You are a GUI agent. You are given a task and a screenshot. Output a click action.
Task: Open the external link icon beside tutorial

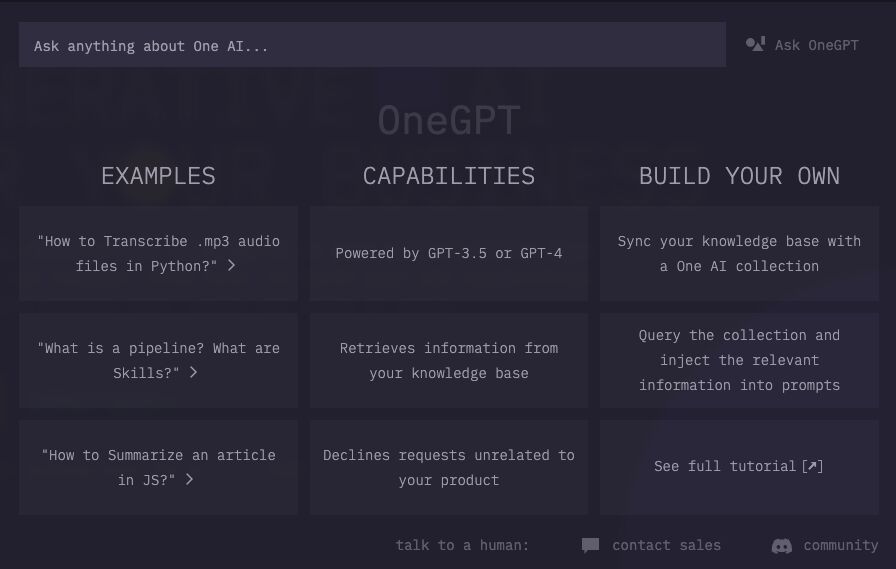tap(812, 466)
